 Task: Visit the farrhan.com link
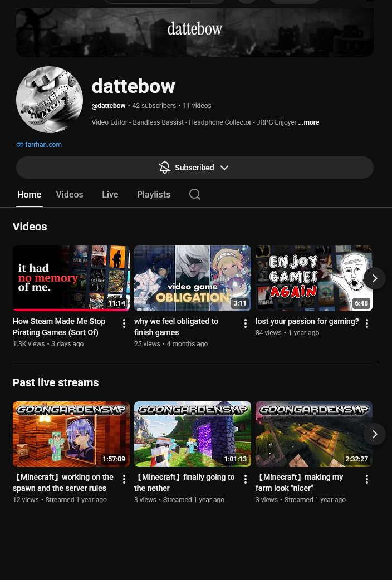pos(43,145)
